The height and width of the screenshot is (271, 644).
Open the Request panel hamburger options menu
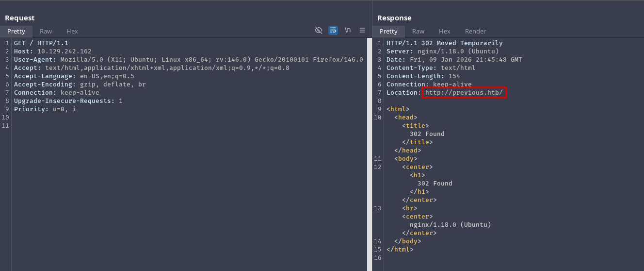tap(362, 30)
